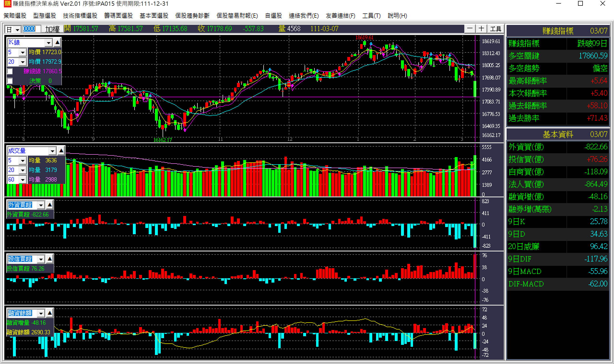Click the 加權 index button

tap(52, 29)
